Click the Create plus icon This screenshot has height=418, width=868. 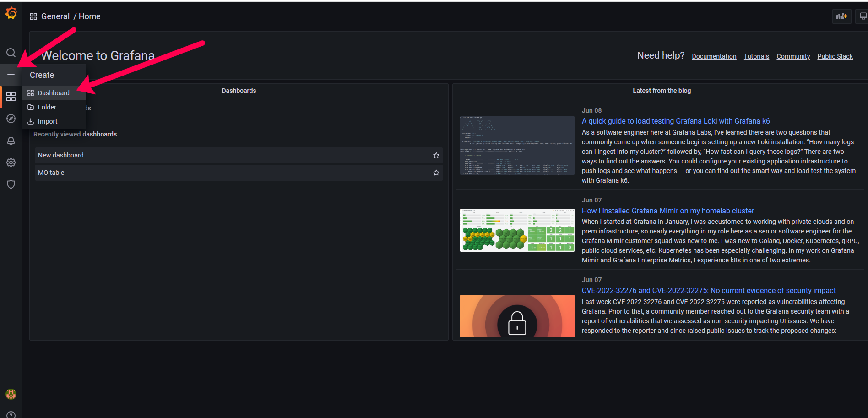[11, 75]
